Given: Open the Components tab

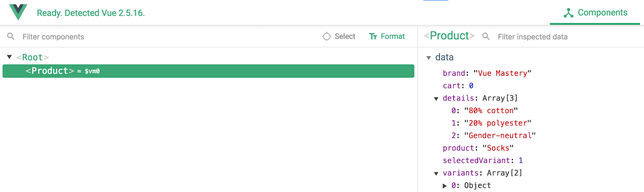Looking at the screenshot, I should tap(595, 13).
